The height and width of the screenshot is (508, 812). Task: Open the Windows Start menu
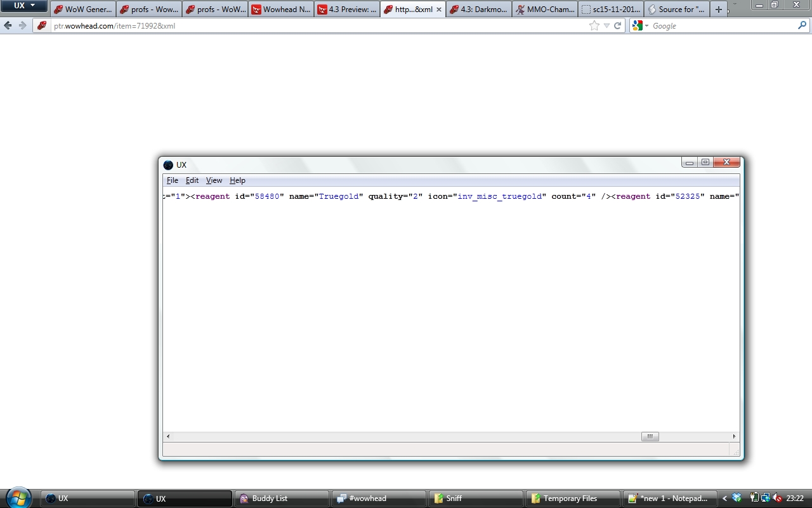click(x=18, y=498)
